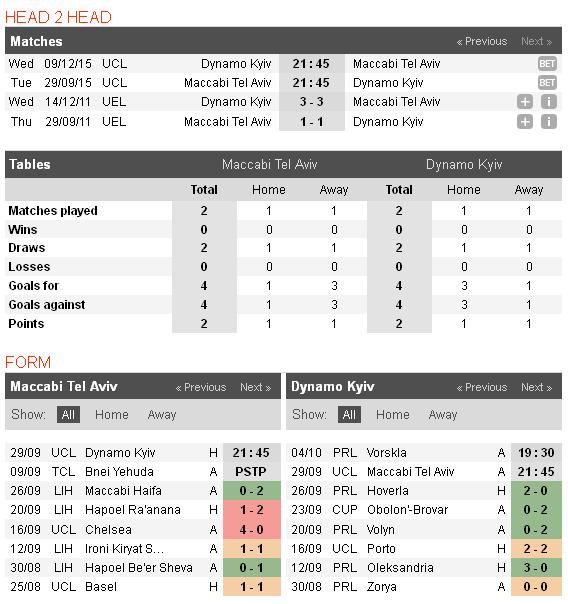Open the Chelsea 4 - 0 match result
The height and width of the screenshot is (604, 568).
tap(251, 530)
